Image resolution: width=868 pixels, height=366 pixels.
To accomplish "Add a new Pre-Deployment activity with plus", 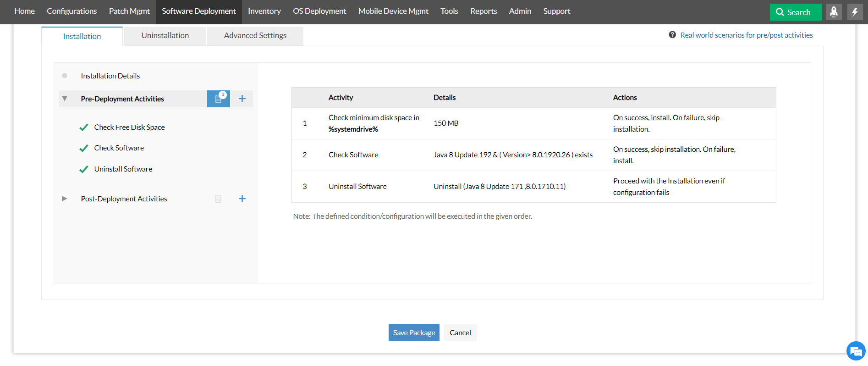I will (242, 99).
